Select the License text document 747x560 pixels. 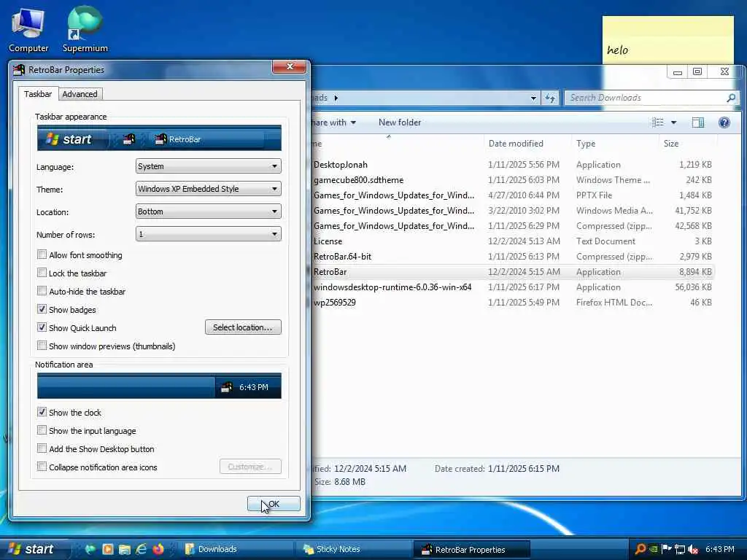[x=512, y=241]
